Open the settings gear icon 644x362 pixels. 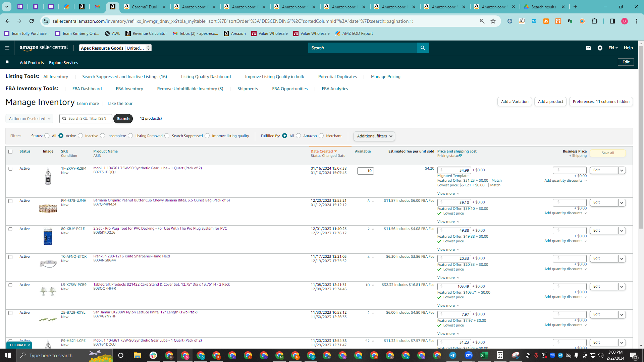point(600,48)
